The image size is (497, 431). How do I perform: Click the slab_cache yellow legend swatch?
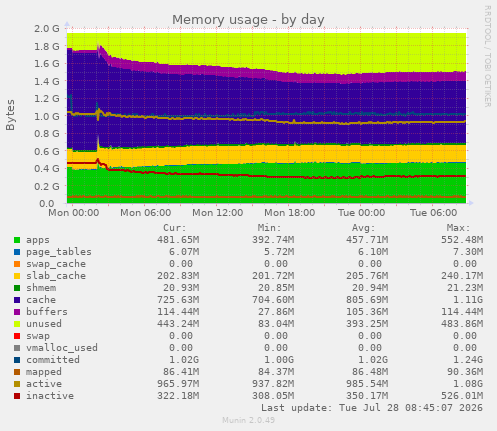[x=17, y=276]
